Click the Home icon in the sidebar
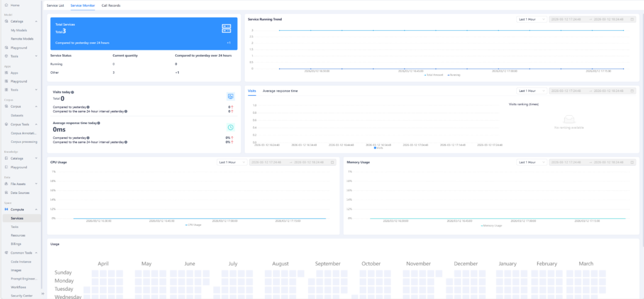Viewport: 644px width, 299px height. coord(6,5)
